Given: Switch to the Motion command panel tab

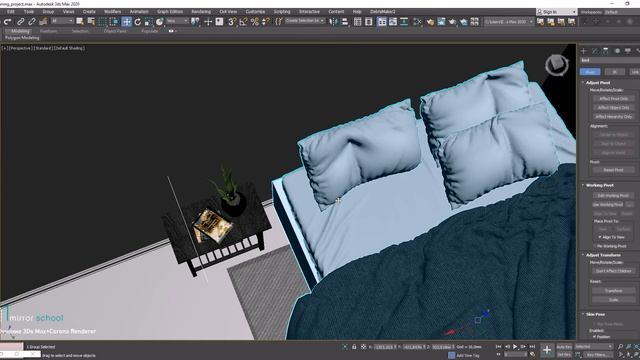Looking at the screenshot, I should (617, 51).
